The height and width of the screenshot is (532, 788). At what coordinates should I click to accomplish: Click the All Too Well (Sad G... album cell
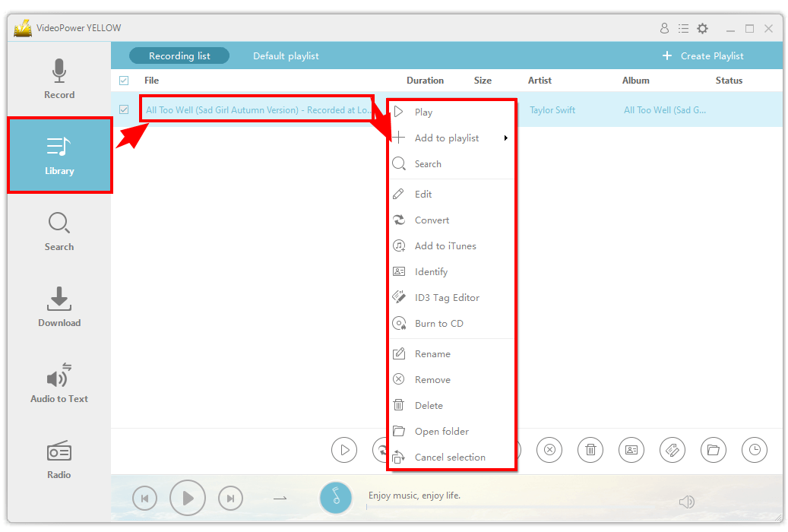665,110
